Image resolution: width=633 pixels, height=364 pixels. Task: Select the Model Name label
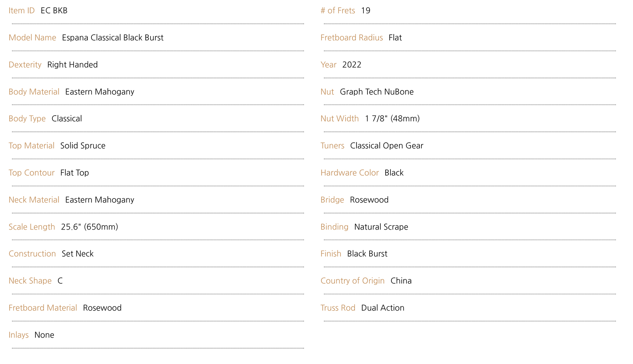click(32, 38)
